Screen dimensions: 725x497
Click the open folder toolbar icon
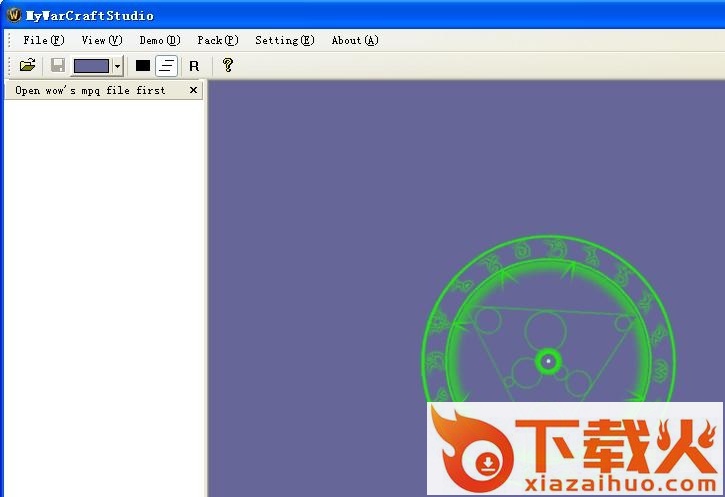[28, 65]
